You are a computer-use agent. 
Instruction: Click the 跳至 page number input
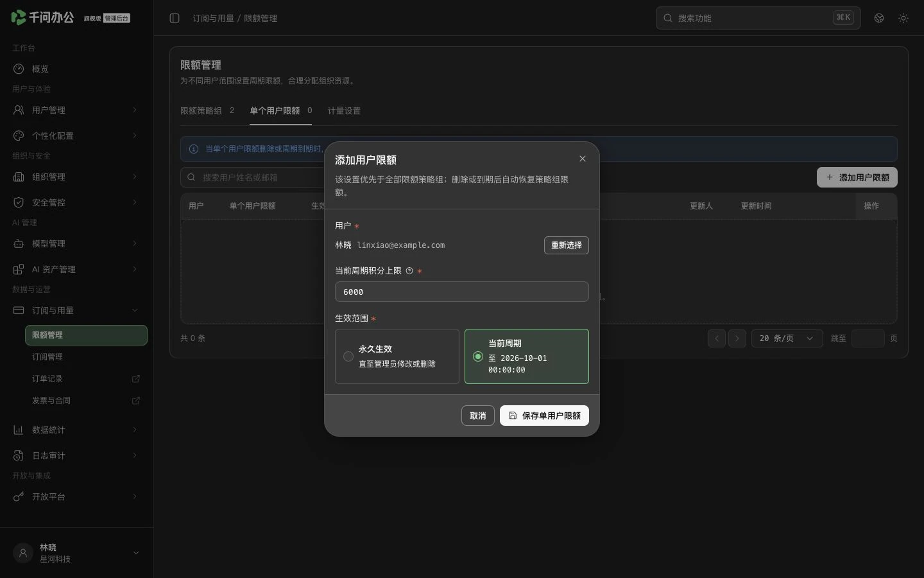[x=868, y=338]
